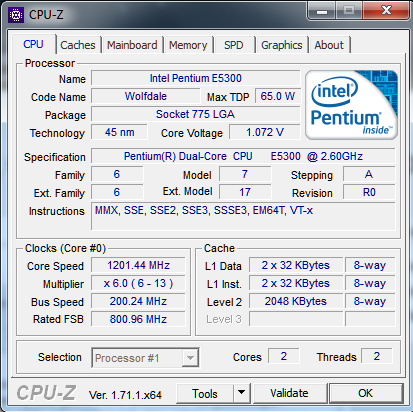
Task: Click the CPU-Z app icon in title bar
Action: tap(16, 15)
